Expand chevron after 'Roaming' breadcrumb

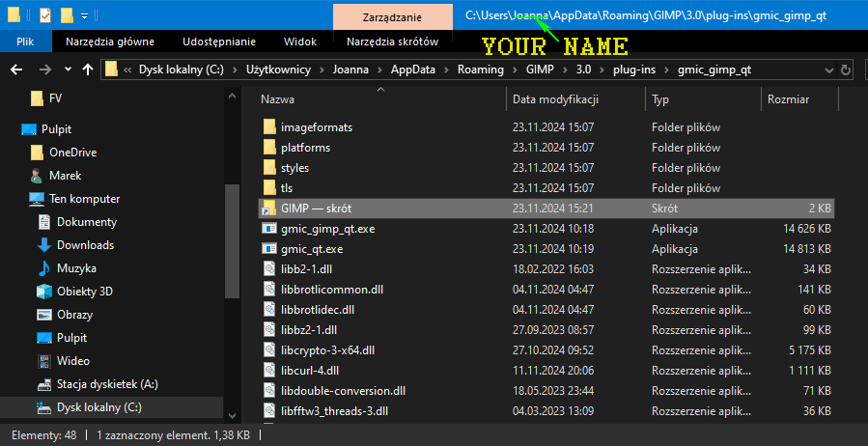coord(515,70)
